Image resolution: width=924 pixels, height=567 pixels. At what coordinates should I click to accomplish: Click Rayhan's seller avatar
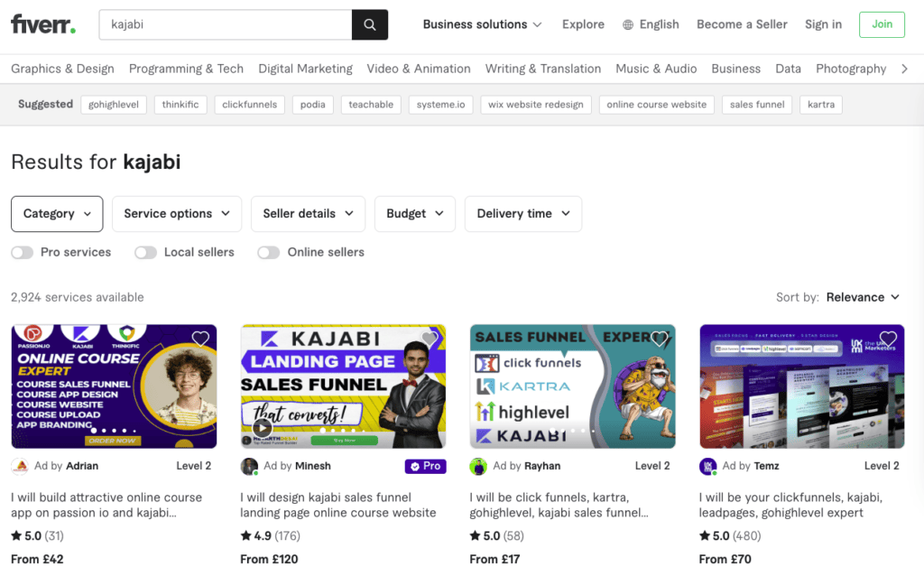478,466
